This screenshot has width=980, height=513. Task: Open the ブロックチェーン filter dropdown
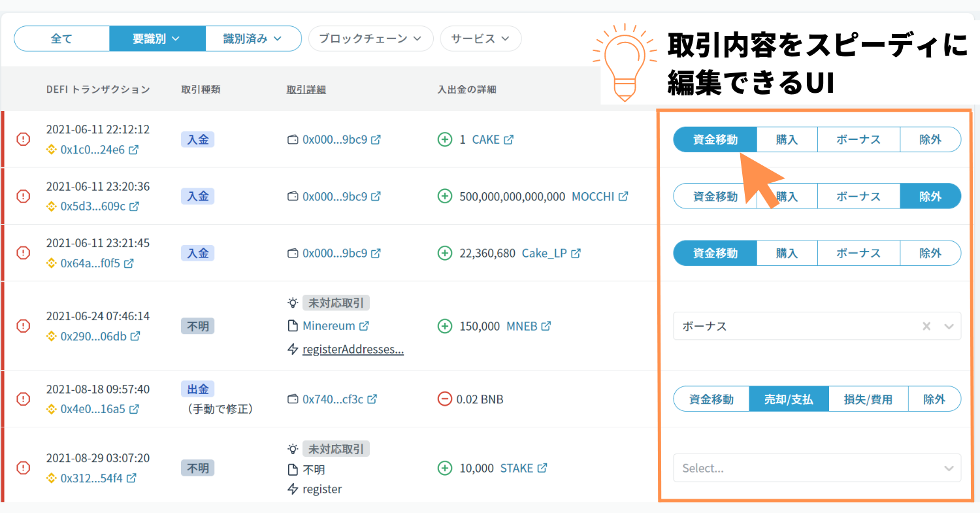pyautogui.click(x=370, y=39)
